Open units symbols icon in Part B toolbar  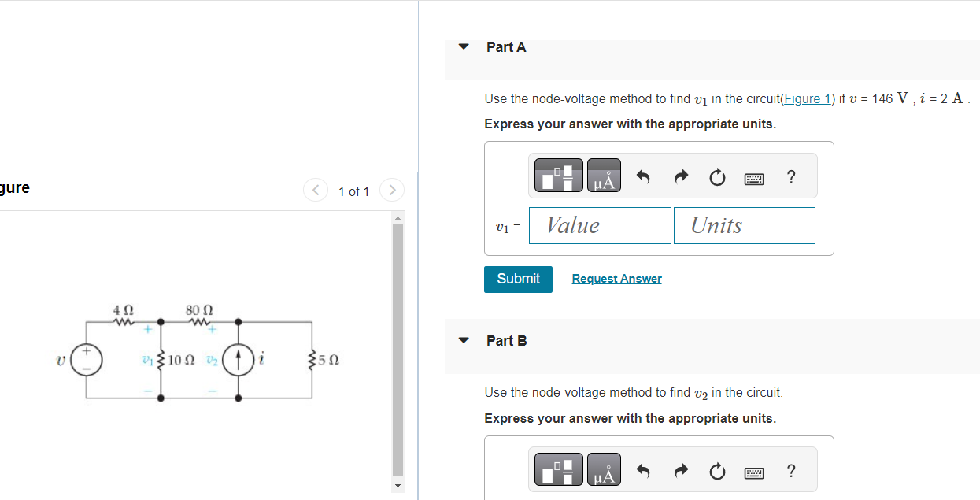pyautogui.click(x=604, y=469)
